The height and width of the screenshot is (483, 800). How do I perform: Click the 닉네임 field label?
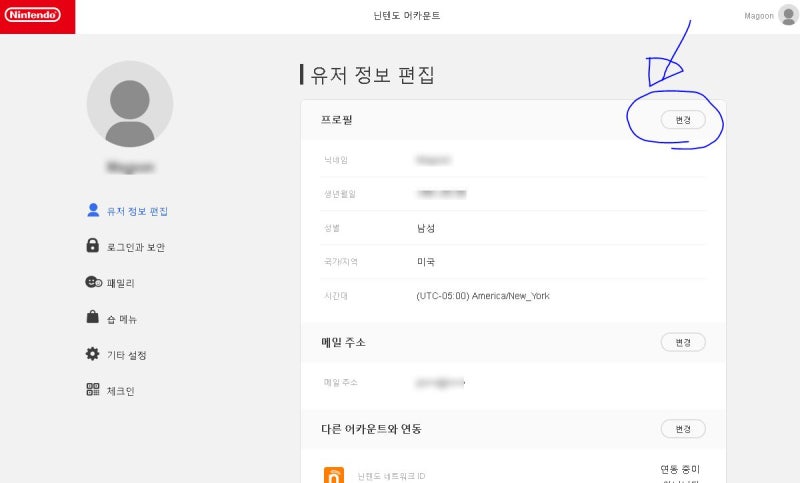pyautogui.click(x=336, y=160)
